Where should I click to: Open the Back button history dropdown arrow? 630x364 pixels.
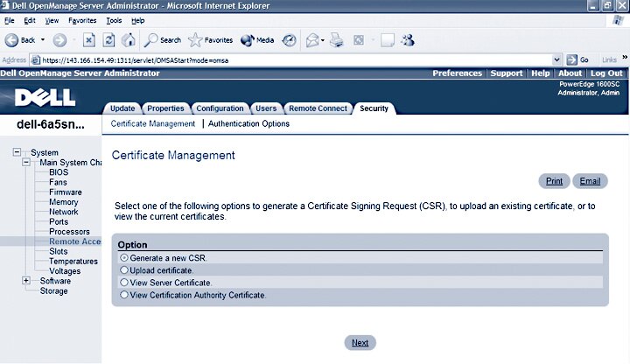click(43, 40)
